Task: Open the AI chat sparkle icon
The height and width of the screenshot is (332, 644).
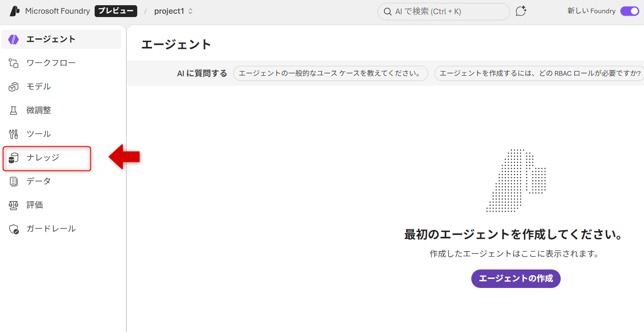Action: [x=521, y=11]
